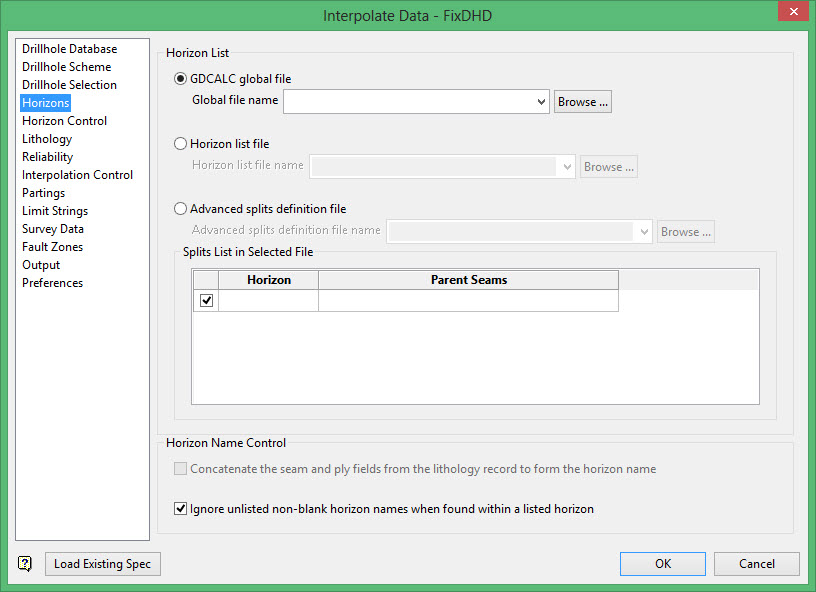The width and height of the screenshot is (816, 592).
Task: Select GDCALC global file radio button
Action: pyautogui.click(x=181, y=79)
